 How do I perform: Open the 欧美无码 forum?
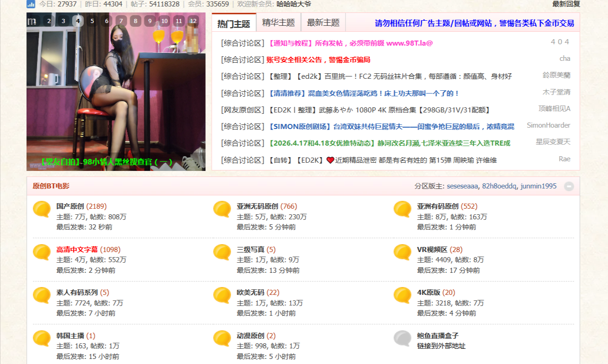tap(250, 293)
